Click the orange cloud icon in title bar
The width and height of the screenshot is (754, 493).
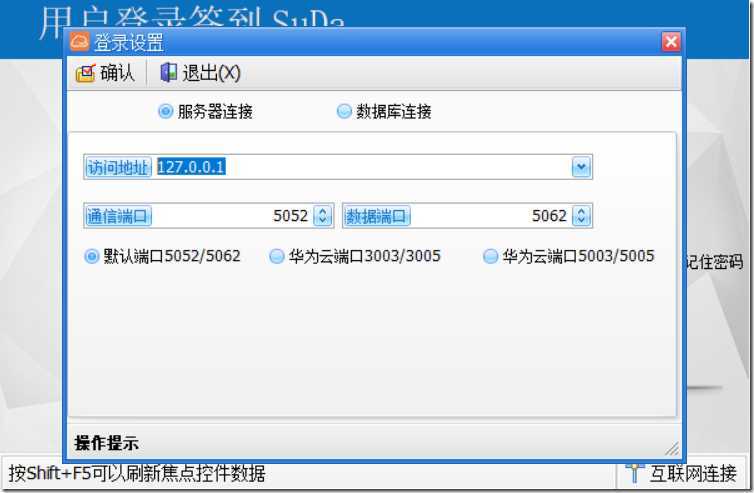click(80, 41)
